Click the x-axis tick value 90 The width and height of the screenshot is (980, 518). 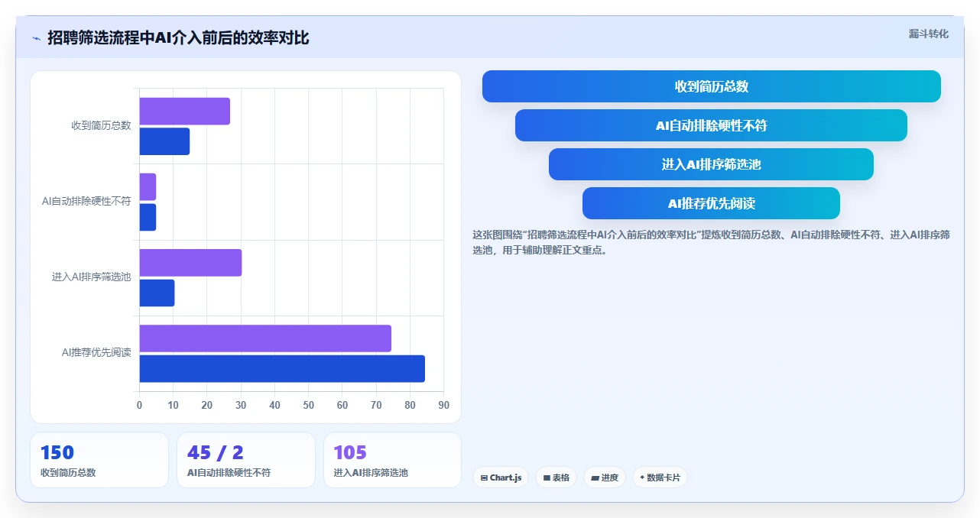tap(444, 406)
